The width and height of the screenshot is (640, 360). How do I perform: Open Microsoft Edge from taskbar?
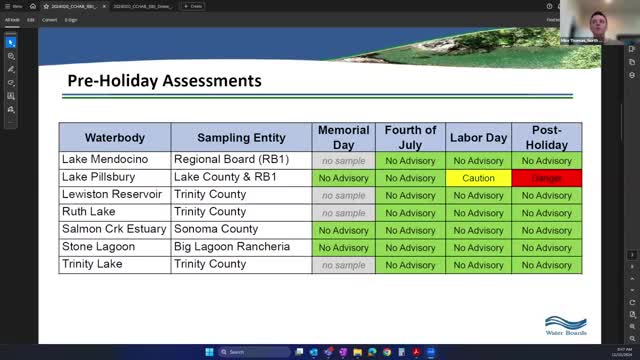(372, 352)
